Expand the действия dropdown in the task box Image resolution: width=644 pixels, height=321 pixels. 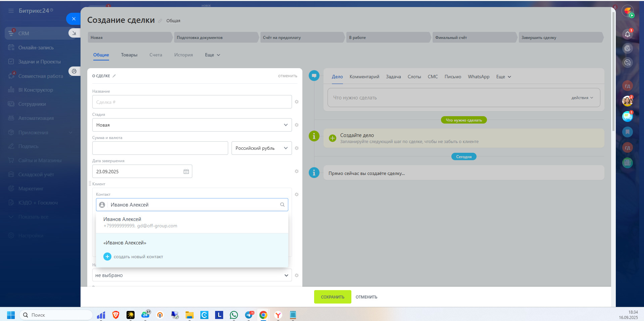pyautogui.click(x=582, y=98)
